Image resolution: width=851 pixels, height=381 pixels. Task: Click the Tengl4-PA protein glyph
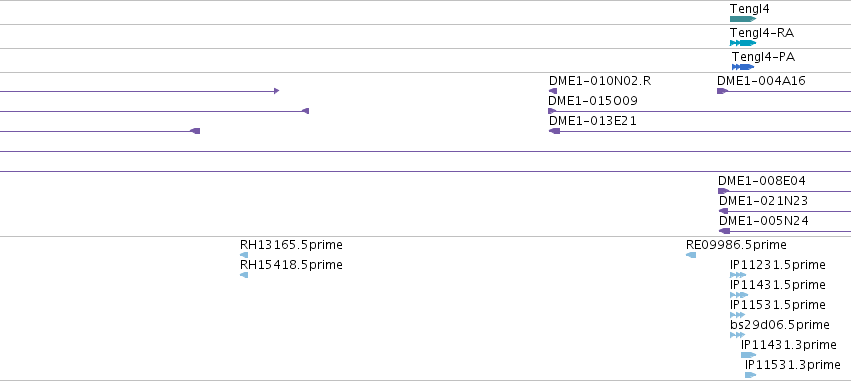pos(743,67)
